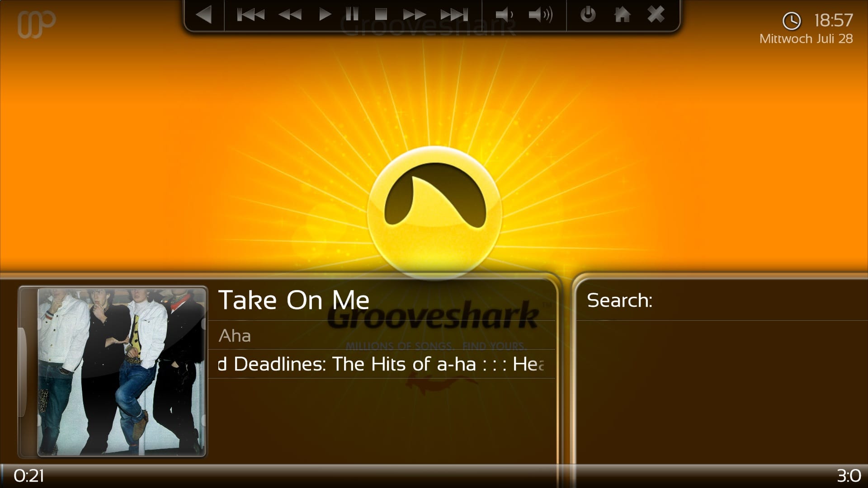Click the Play button
This screenshot has height=488, width=868.
coord(325,15)
